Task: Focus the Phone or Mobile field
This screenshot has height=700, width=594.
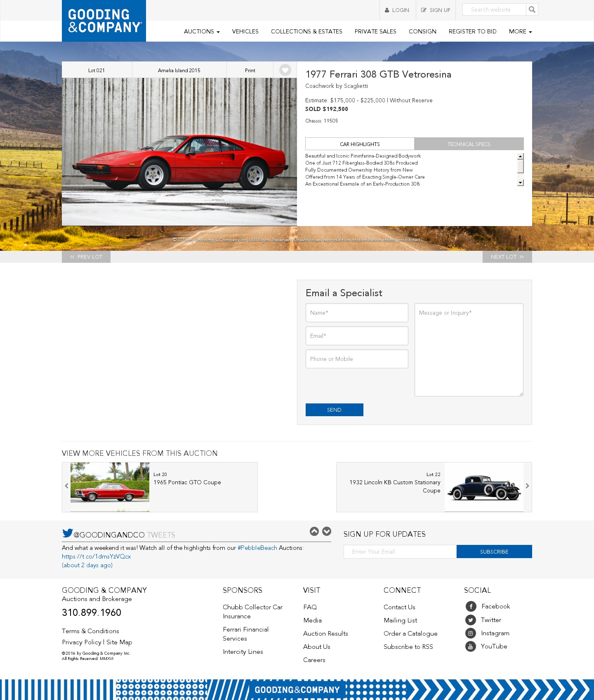Action: coord(357,359)
